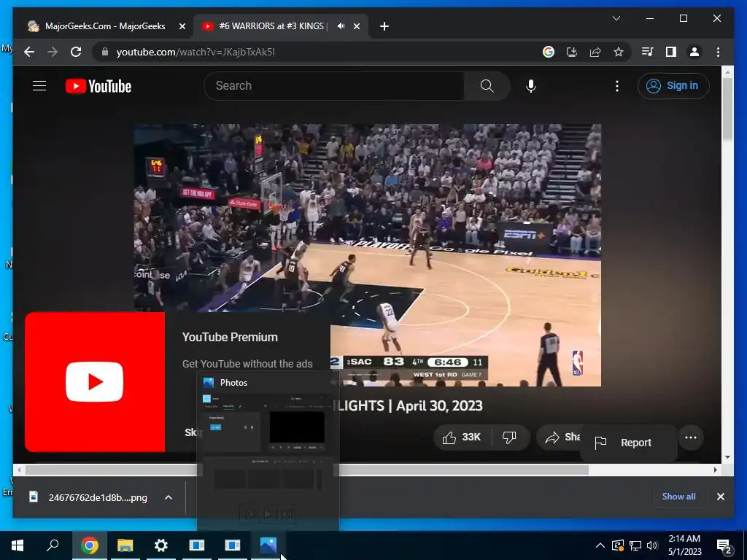
Task: Open media controls in Chrome toolbar
Action: (648, 52)
